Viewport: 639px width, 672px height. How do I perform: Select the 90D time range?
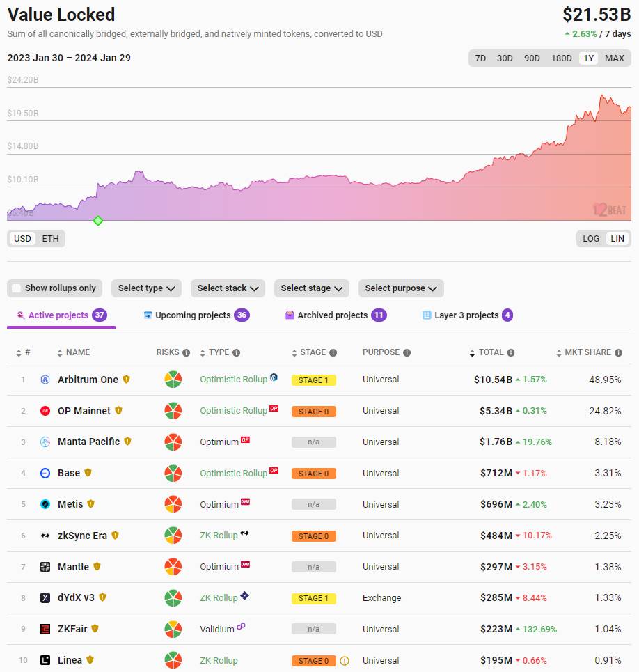coord(532,58)
